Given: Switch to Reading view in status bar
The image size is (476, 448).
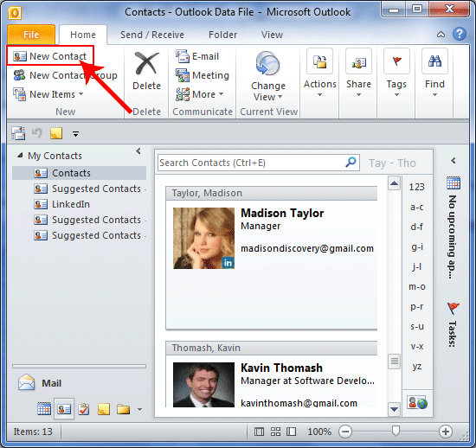Looking at the screenshot, I should [x=292, y=432].
